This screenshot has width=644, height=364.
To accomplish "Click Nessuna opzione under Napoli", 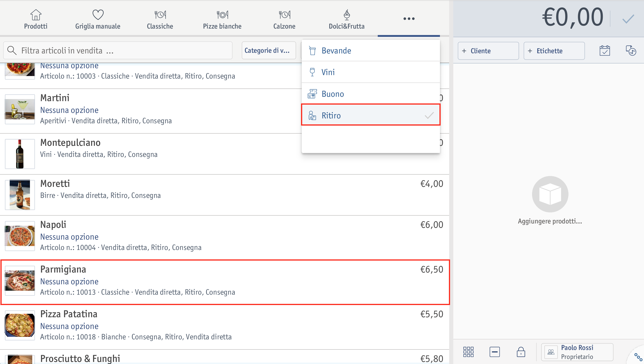I will 69,237.
